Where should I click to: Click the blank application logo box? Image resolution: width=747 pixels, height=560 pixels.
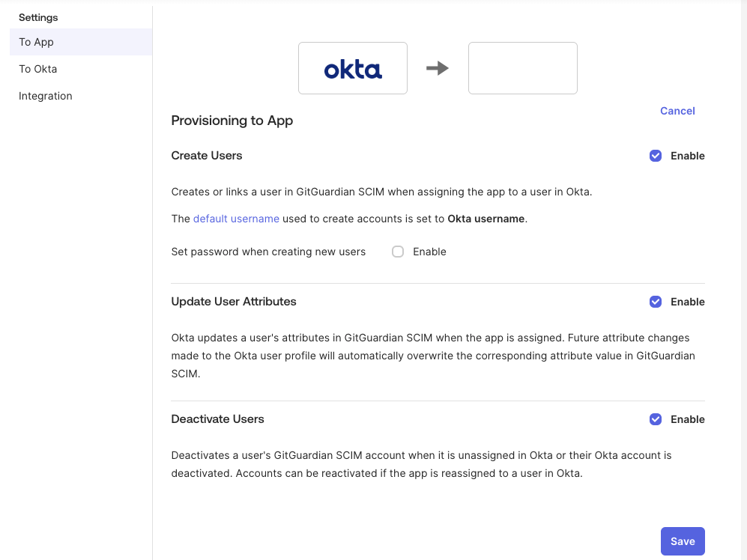point(522,67)
